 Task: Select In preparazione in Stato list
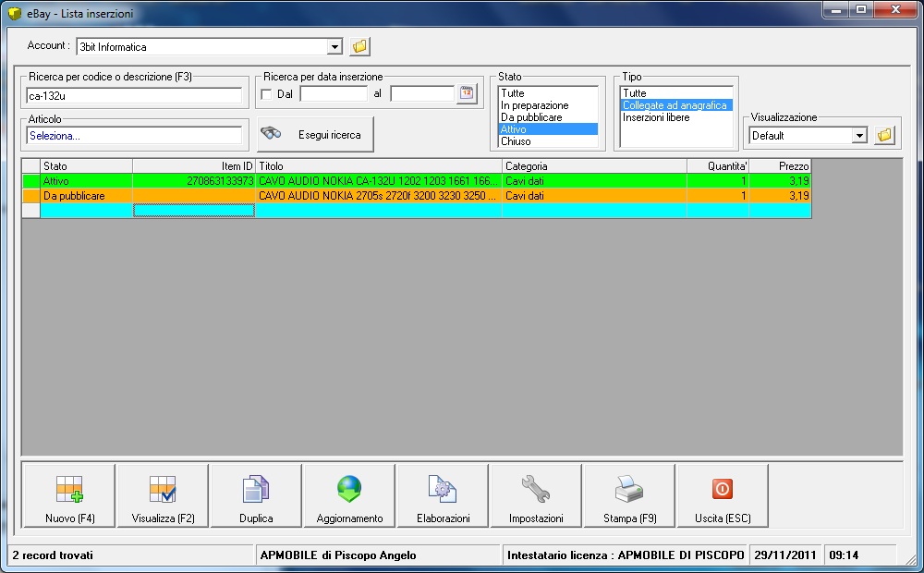point(548,105)
